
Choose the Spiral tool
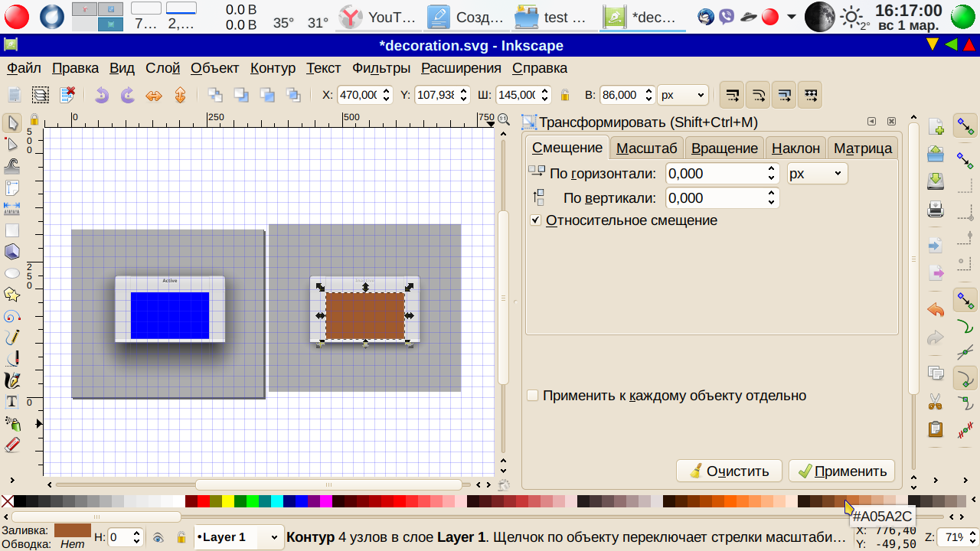tap(11, 316)
